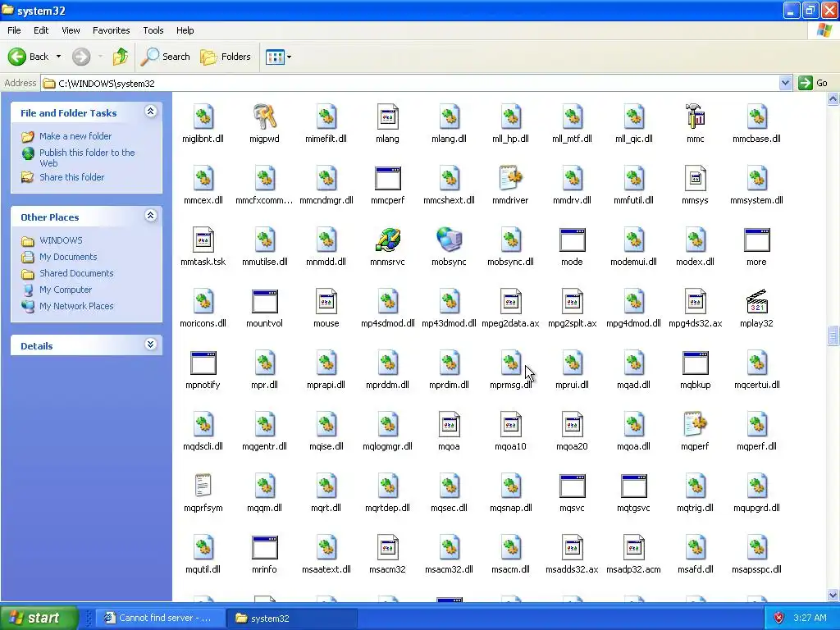Select the mmsys control panel file
Image resolution: width=840 pixels, height=630 pixels.
click(696, 178)
